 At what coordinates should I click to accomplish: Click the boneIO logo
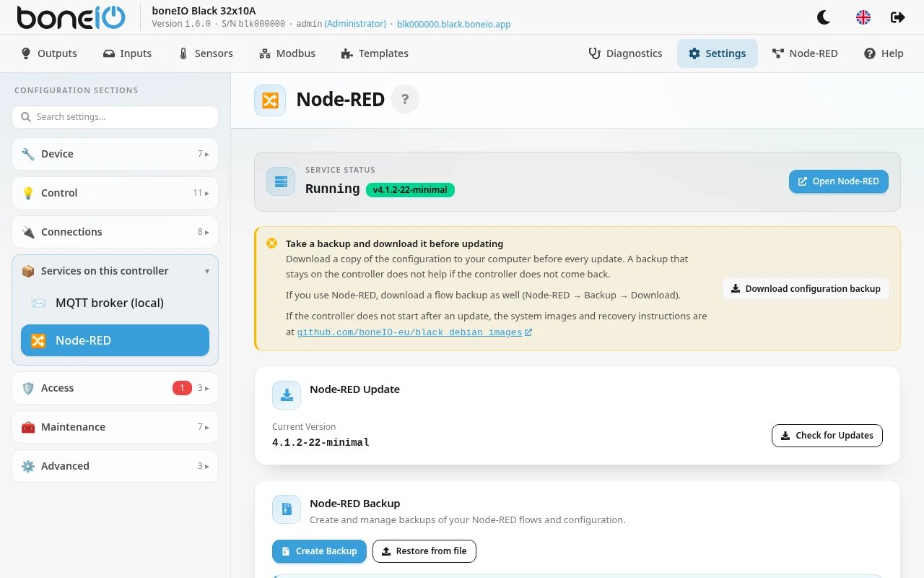71,17
